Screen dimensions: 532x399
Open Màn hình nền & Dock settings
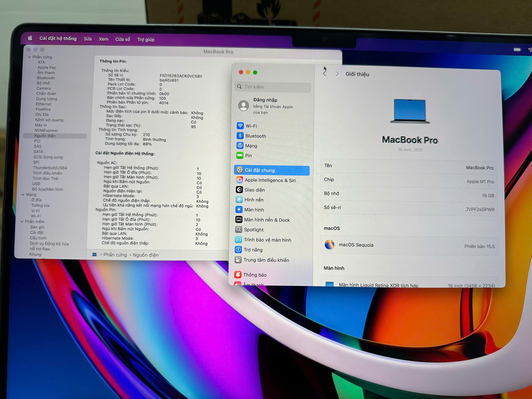pos(267,219)
